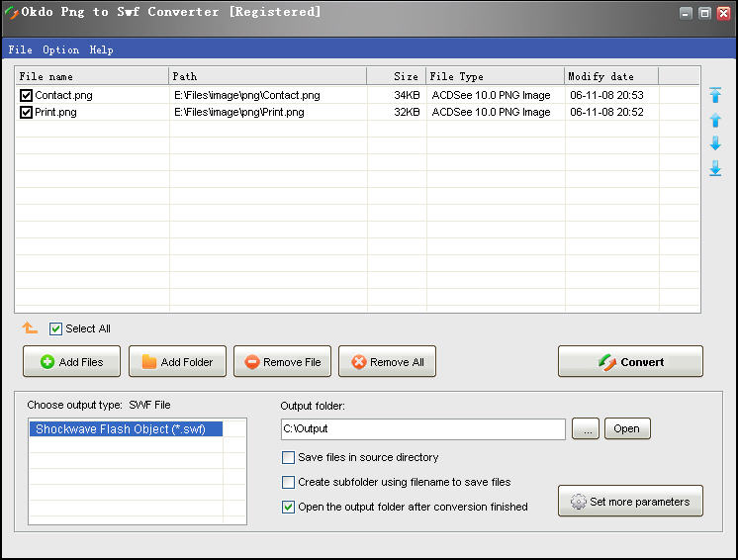738x560 pixels.
Task: Disable Open the output folder after conversion
Action: (288, 507)
